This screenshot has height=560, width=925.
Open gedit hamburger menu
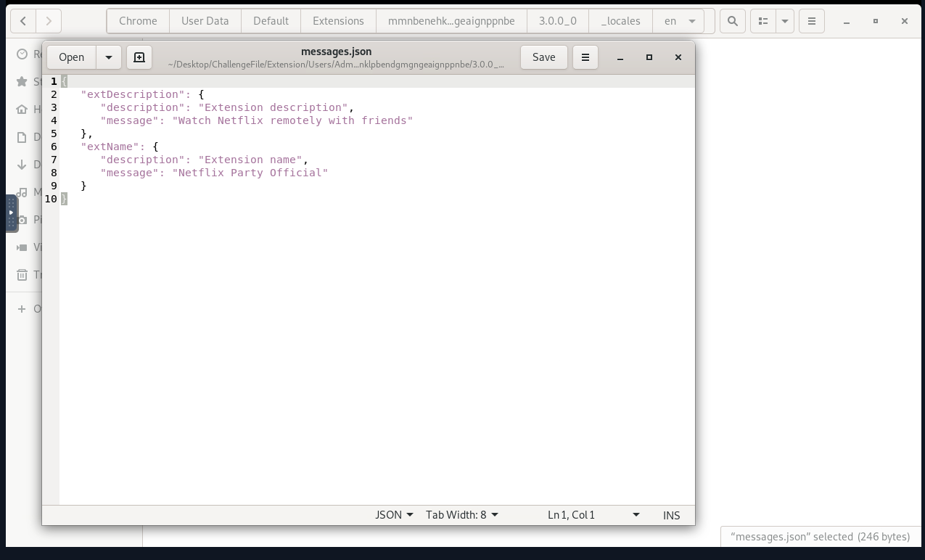click(x=585, y=57)
